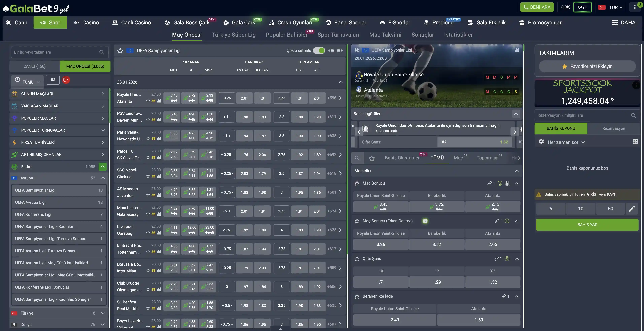Click the BB bet builder filter icon

pos(53,80)
